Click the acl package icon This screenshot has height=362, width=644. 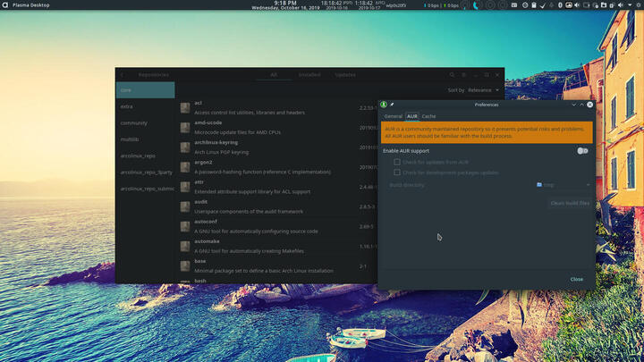click(x=185, y=107)
